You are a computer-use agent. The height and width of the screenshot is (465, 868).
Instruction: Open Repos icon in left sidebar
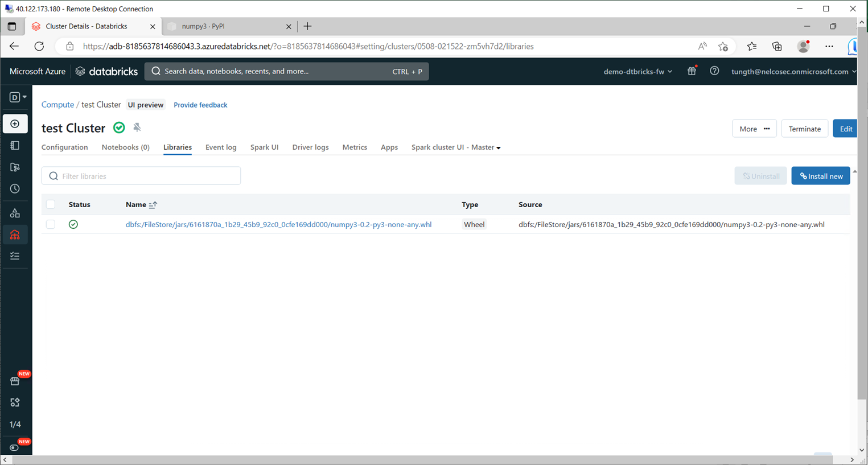[15, 167]
